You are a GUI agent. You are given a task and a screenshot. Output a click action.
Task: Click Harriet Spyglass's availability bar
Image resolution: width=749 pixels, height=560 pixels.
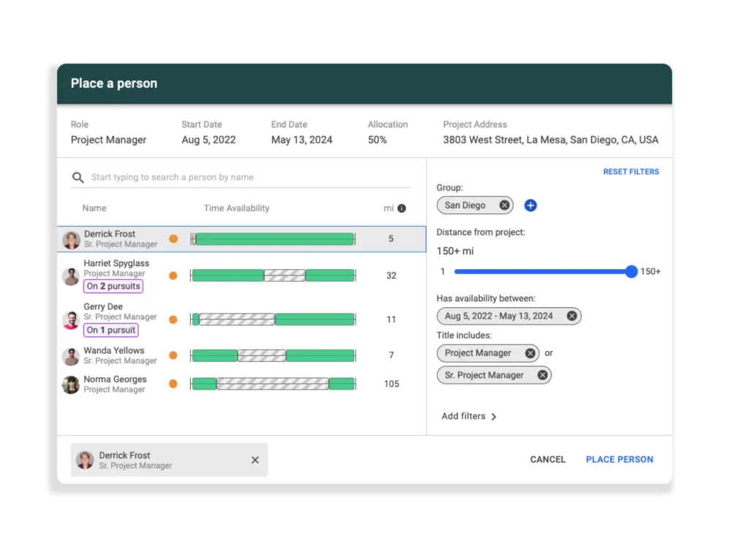(273, 276)
